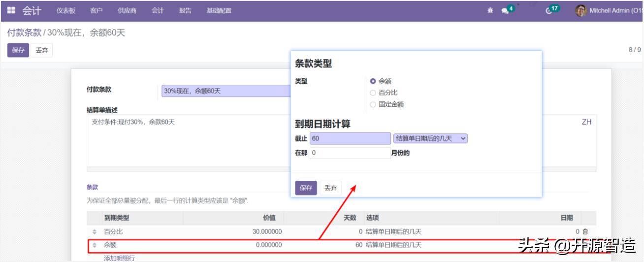Open the apps grid menu icon
Screen dimensions: 644x262
tap(11, 10)
